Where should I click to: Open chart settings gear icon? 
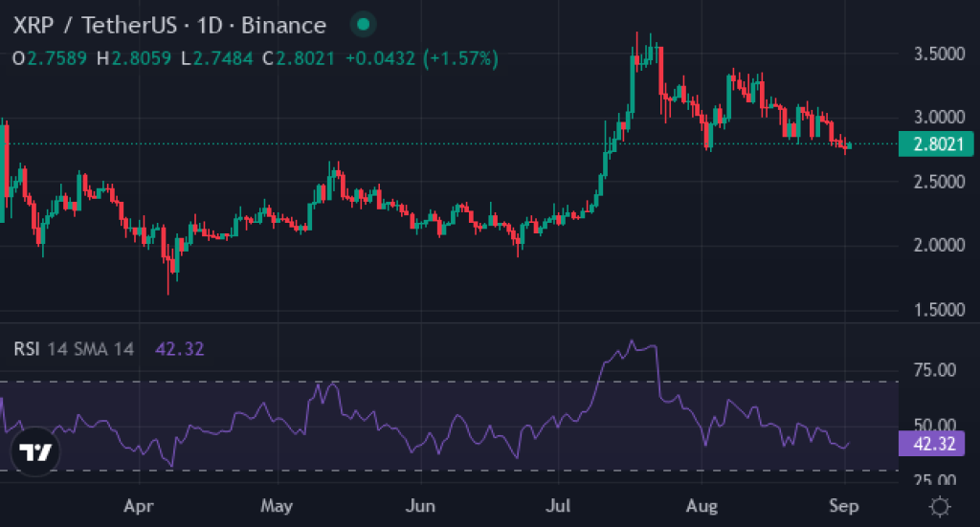coord(940,506)
